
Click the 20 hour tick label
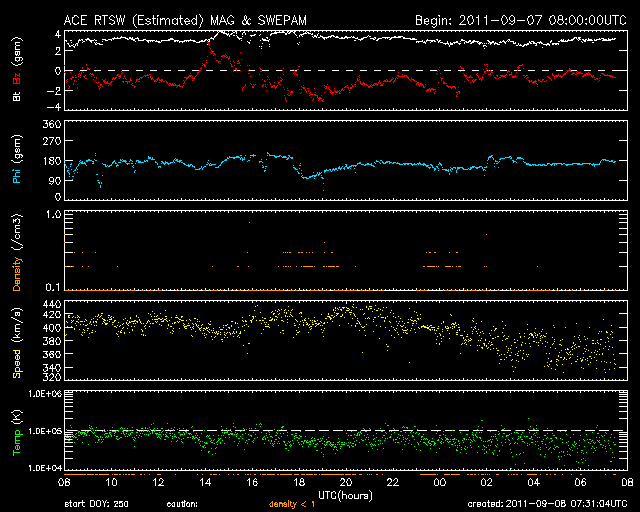coord(346,482)
